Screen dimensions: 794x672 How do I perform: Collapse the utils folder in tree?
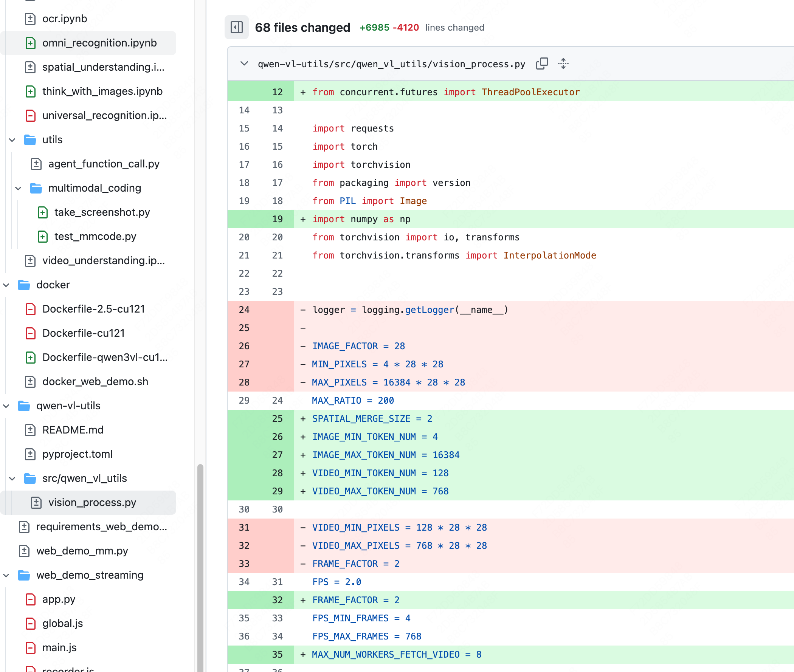pos(12,140)
